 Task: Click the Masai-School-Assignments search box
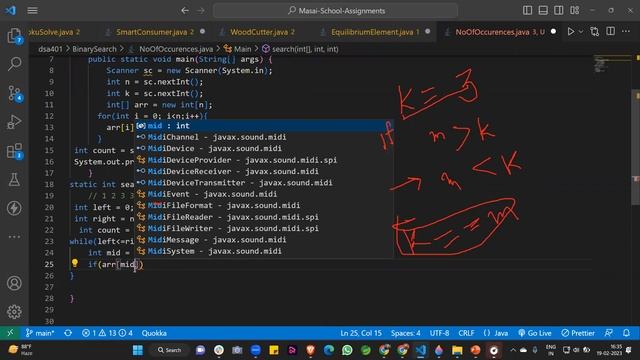[x=336, y=11]
